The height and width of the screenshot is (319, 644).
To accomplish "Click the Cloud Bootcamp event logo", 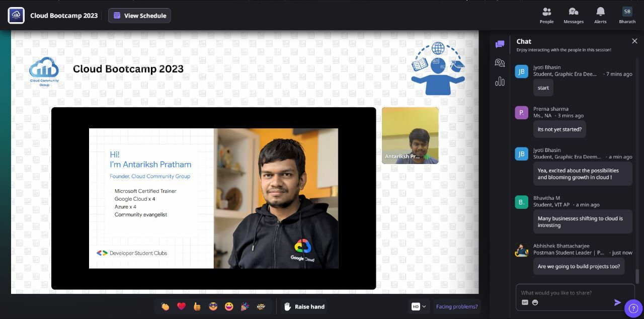I will (x=16, y=15).
